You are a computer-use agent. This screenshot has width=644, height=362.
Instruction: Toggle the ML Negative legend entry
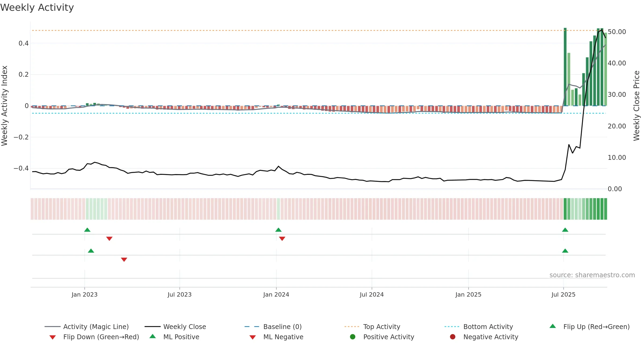point(276,337)
